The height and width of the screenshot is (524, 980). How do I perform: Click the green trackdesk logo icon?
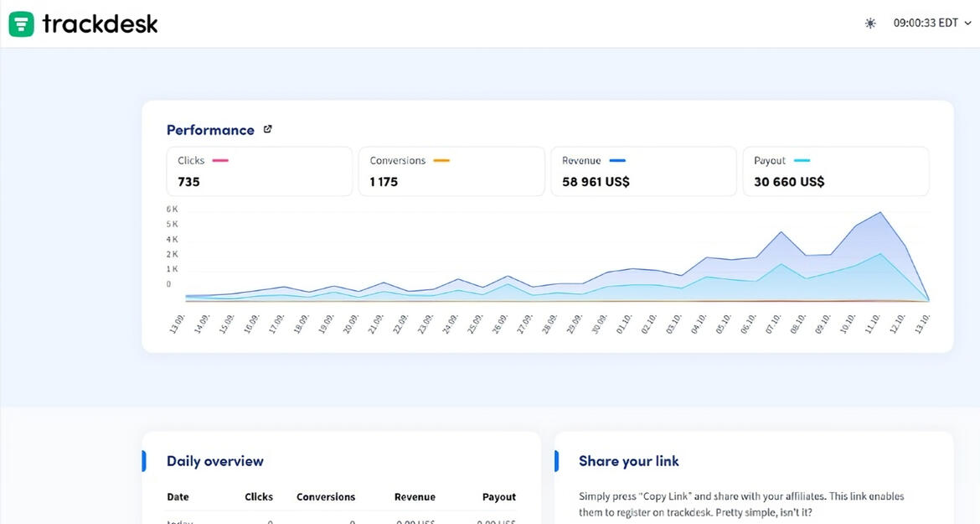[x=22, y=23]
